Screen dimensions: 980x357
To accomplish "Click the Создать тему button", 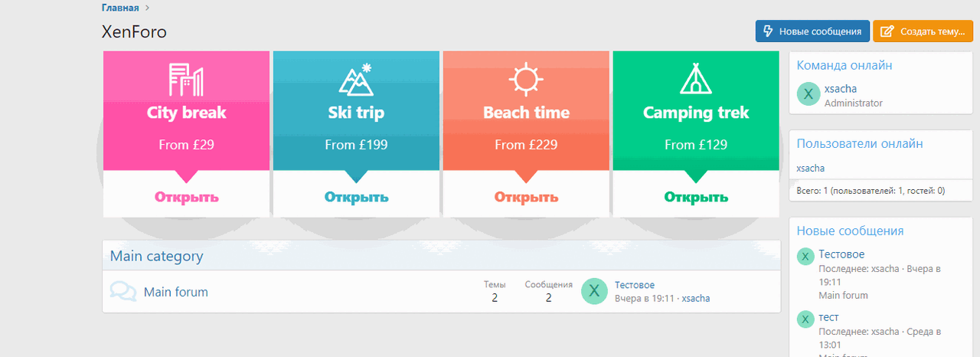I will point(923,31).
